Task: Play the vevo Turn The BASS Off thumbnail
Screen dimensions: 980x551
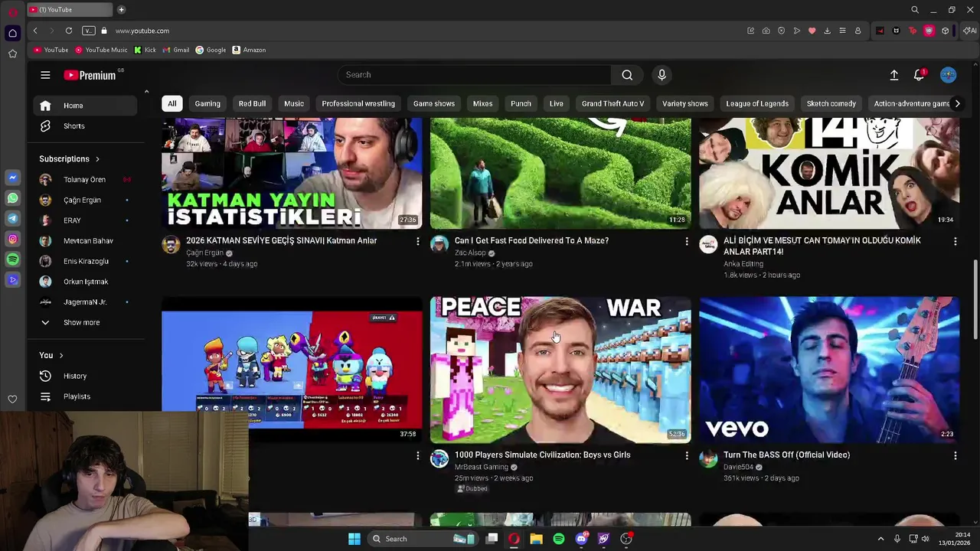Action: 829,370
